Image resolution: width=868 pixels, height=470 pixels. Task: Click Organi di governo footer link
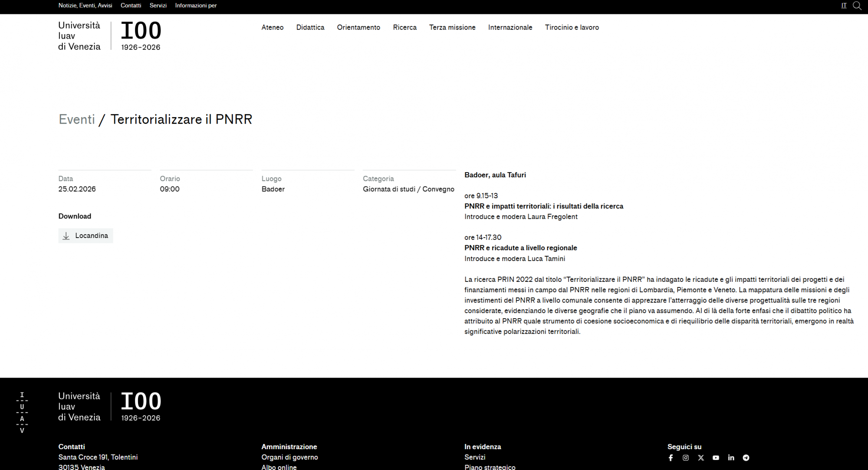coord(289,457)
